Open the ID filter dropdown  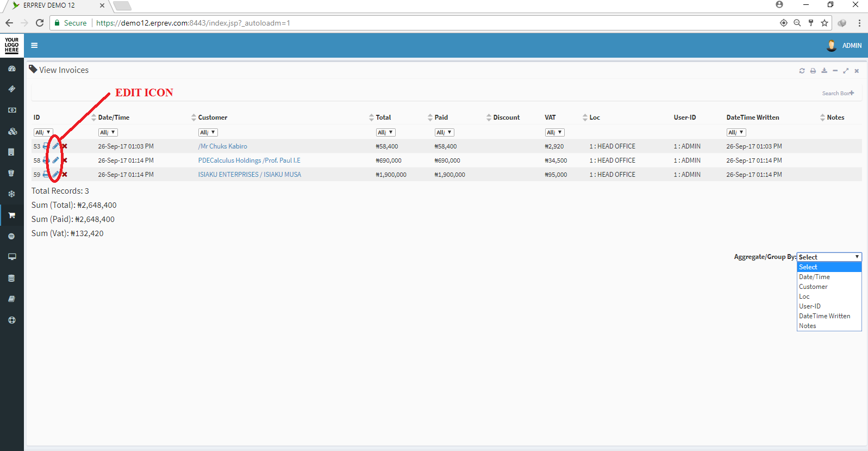pos(43,132)
